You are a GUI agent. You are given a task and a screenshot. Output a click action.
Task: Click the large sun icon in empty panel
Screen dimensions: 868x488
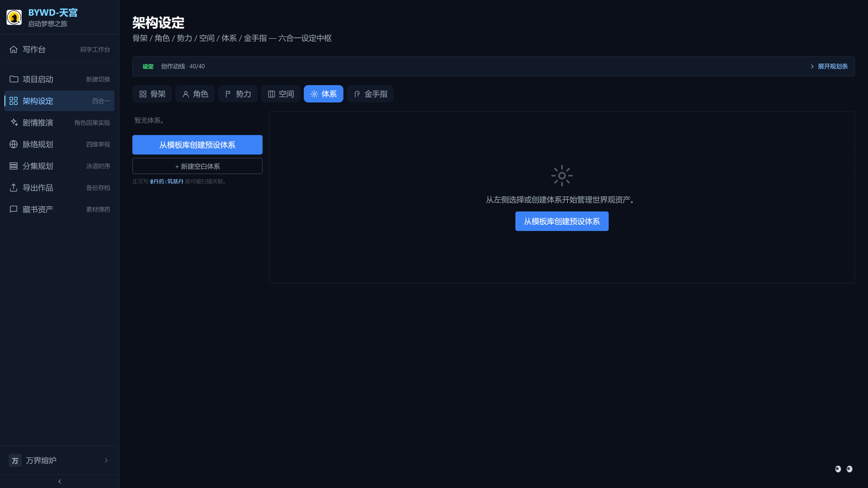point(562,175)
